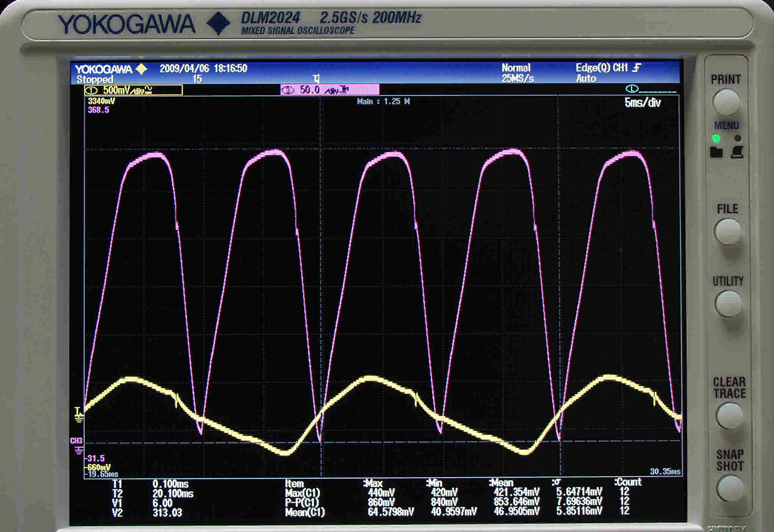Click the yellow Yokogawa diamond logo on screen
Image resolution: width=774 pixels, height=532 pixels.
(141, 69)
